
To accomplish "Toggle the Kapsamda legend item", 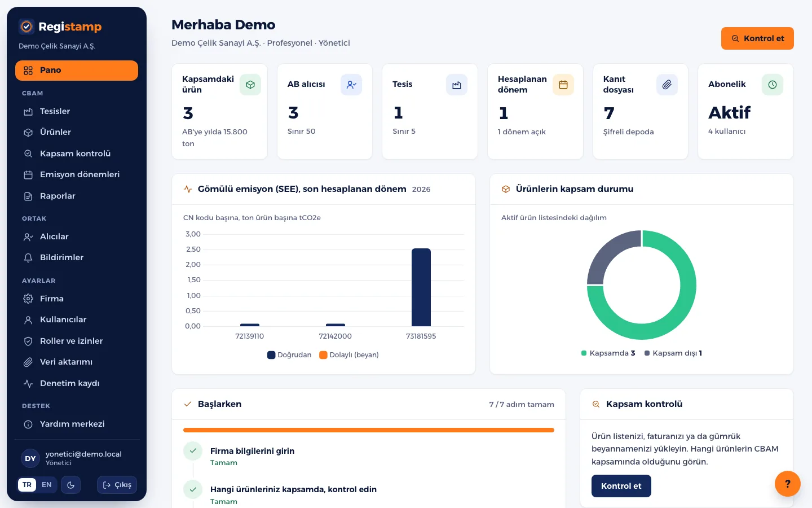I will (608, 353).
